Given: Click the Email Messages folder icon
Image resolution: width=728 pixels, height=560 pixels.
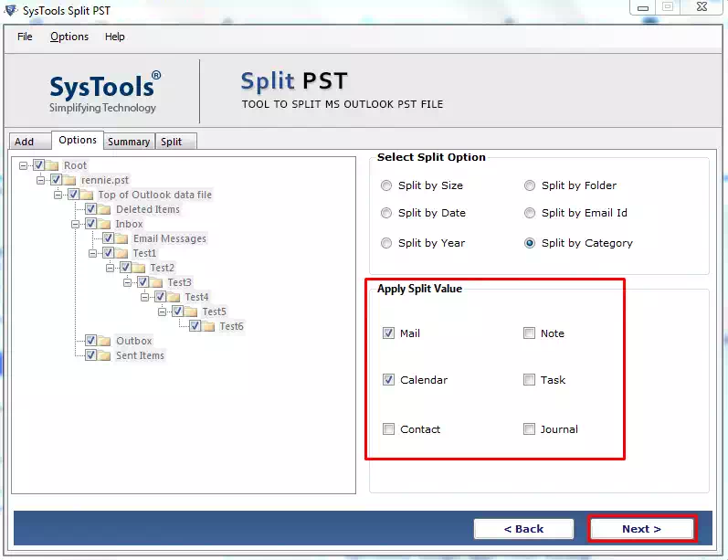Looking at the screenshot, I should coord(121,238).
